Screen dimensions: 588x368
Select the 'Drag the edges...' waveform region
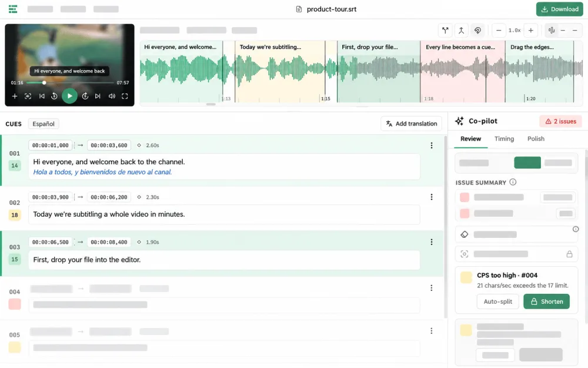tap(540, 71)
